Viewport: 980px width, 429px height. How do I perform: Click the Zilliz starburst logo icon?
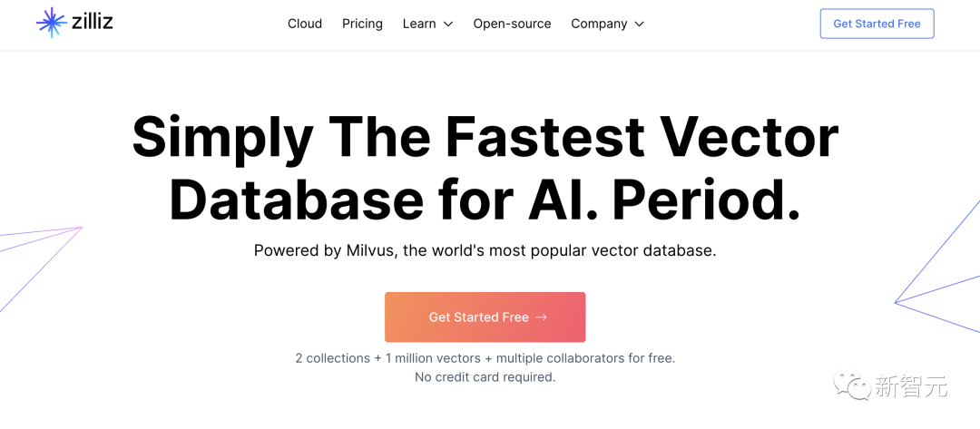(52, 23)
